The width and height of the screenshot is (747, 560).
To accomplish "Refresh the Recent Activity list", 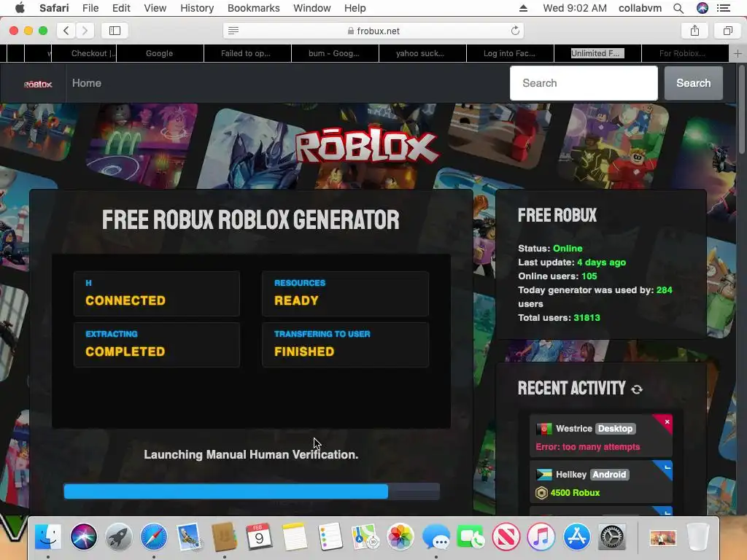I will pyautogui.click(x=637, y=389).
